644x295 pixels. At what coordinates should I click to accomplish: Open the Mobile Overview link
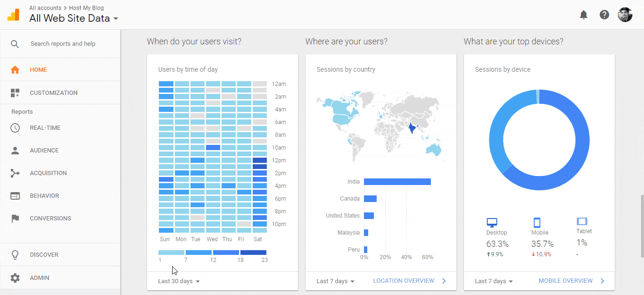pos(565,281)
